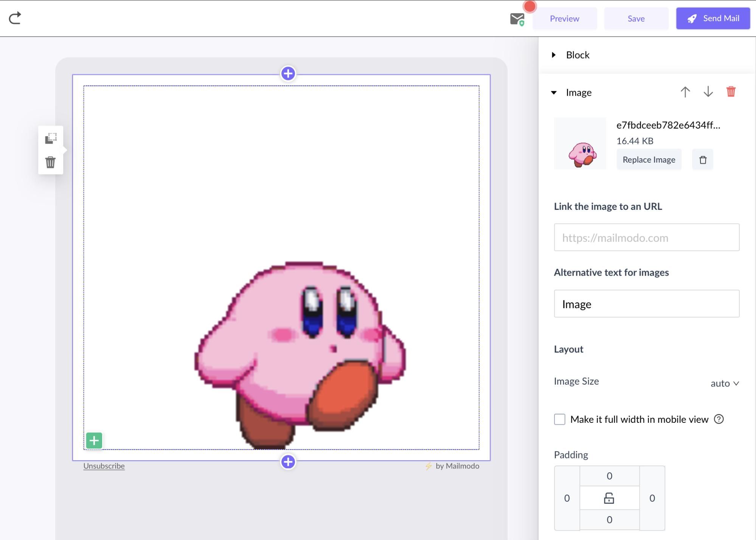This screenshot has height=540, width=756.
Task: Save the email template
Action: tap(636, 19)
